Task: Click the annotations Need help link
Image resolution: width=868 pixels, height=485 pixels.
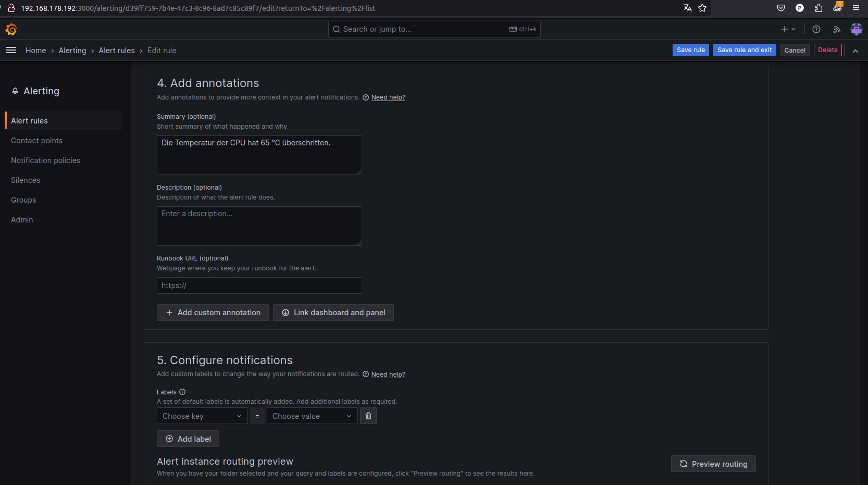Action: tap(388, 97)
